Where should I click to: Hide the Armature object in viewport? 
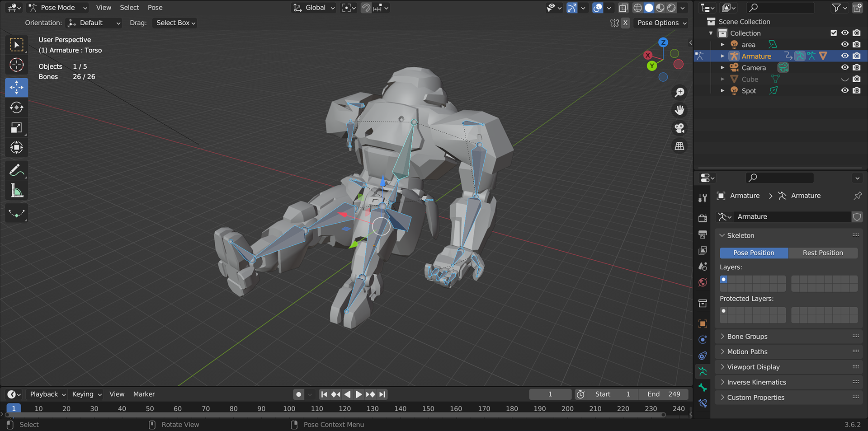click(844, 56)
